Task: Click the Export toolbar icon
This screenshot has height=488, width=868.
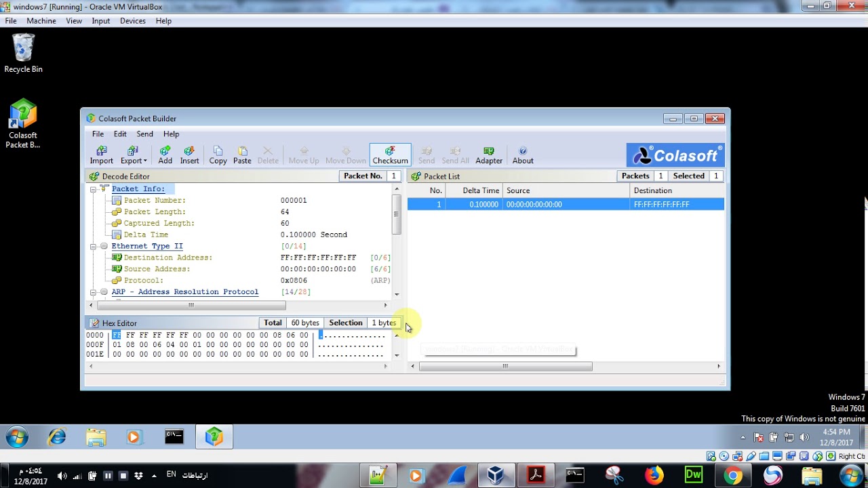Action: click(x=132, y=151)
